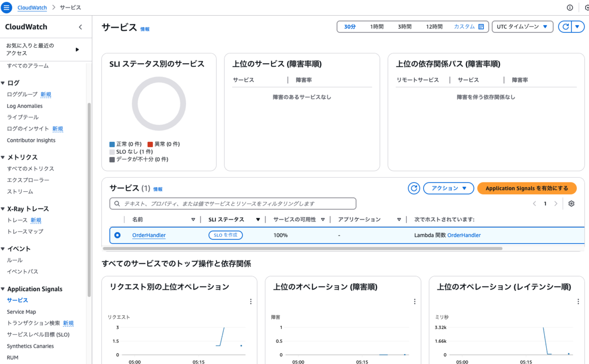Open the table preferences gear icon
589x364 pixels.
coord(571,203)
